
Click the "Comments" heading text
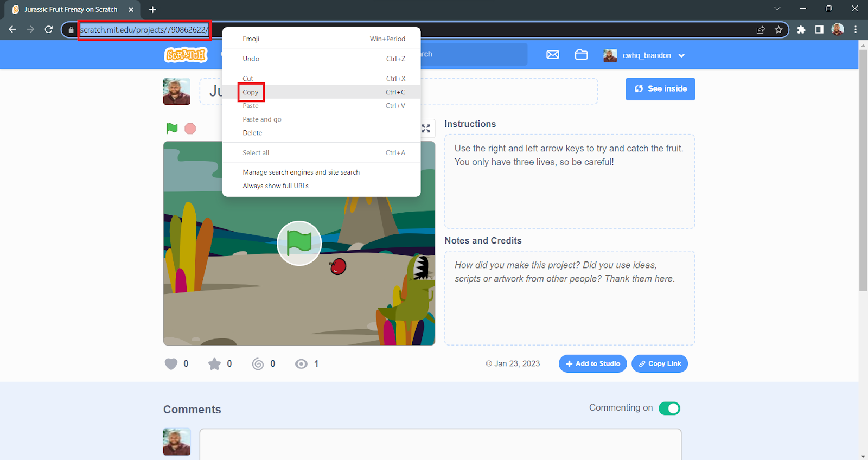coord(192,410)
